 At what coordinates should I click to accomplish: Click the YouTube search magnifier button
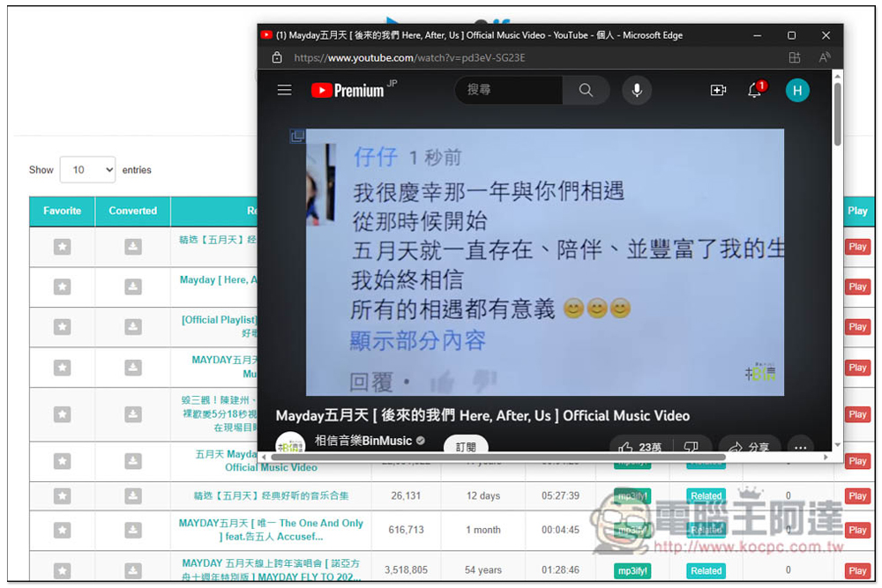click(x=586, y=90)
